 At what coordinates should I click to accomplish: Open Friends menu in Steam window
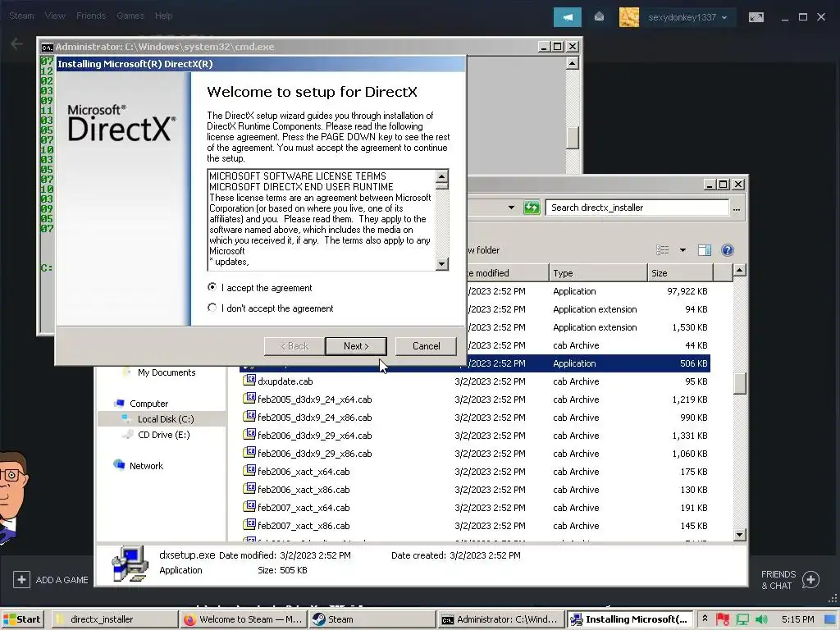pyautogui.click(x=91, y=16)
